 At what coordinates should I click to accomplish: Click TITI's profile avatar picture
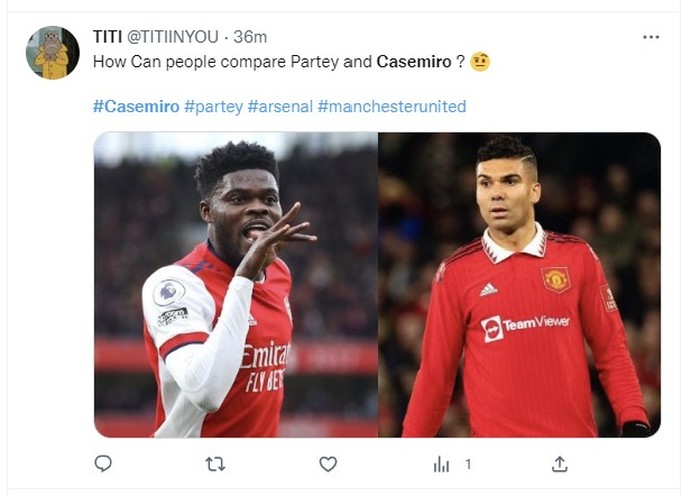tap(52, 53)
